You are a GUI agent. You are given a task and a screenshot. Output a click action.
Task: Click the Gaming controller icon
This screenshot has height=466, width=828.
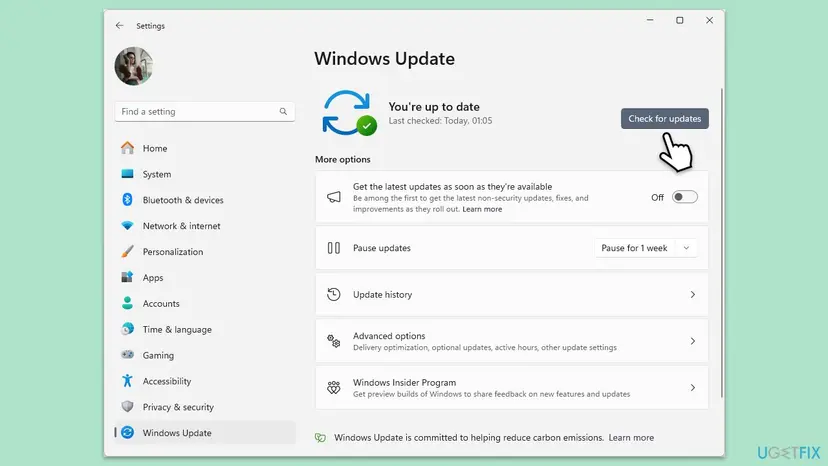point(127,355)
